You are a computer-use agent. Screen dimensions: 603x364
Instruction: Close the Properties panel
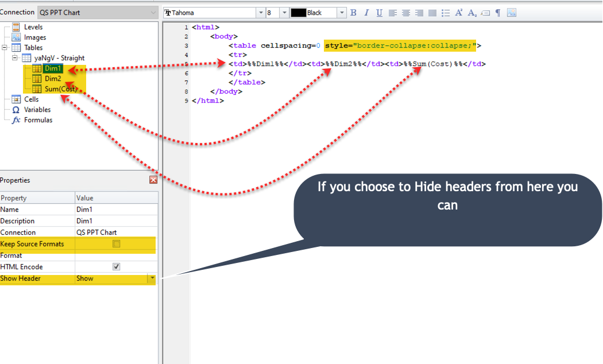pos(153,180)
